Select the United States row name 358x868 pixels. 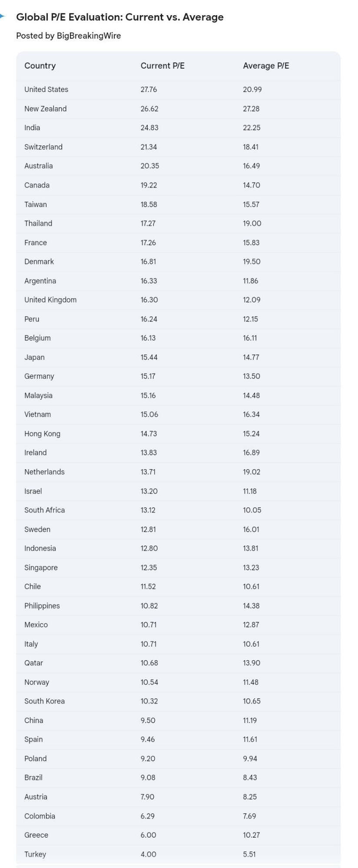pos(46,89)
